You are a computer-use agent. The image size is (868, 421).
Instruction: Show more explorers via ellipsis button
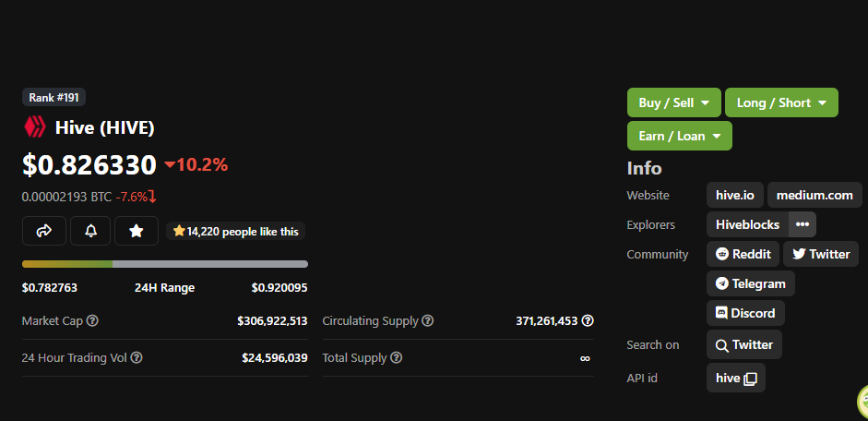(803, 224)
